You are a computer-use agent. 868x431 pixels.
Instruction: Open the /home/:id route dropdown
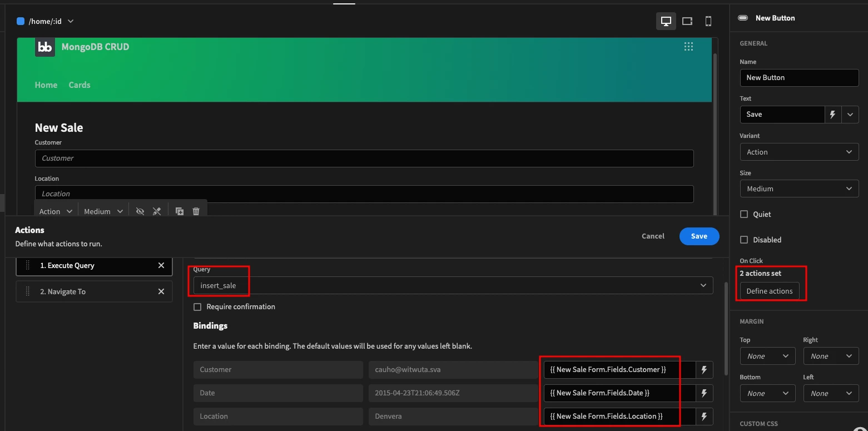[46, 21]
